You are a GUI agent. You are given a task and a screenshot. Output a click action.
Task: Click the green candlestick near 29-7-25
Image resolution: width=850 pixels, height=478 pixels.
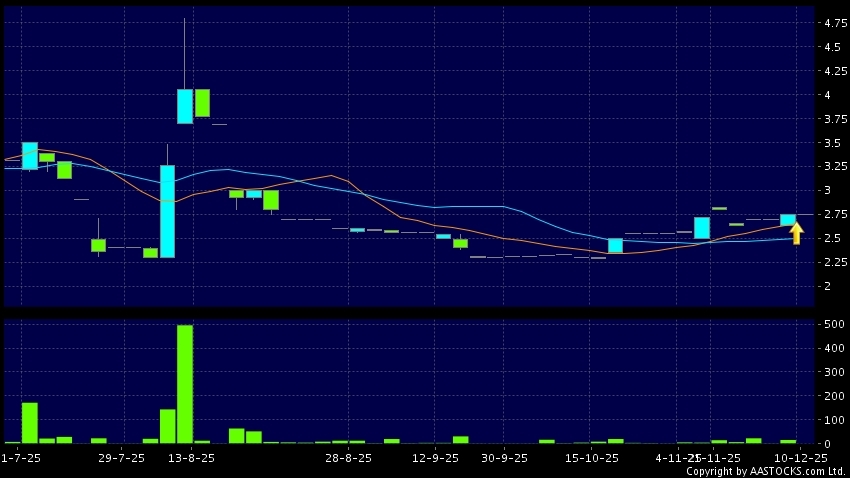(x=98, y=245)
